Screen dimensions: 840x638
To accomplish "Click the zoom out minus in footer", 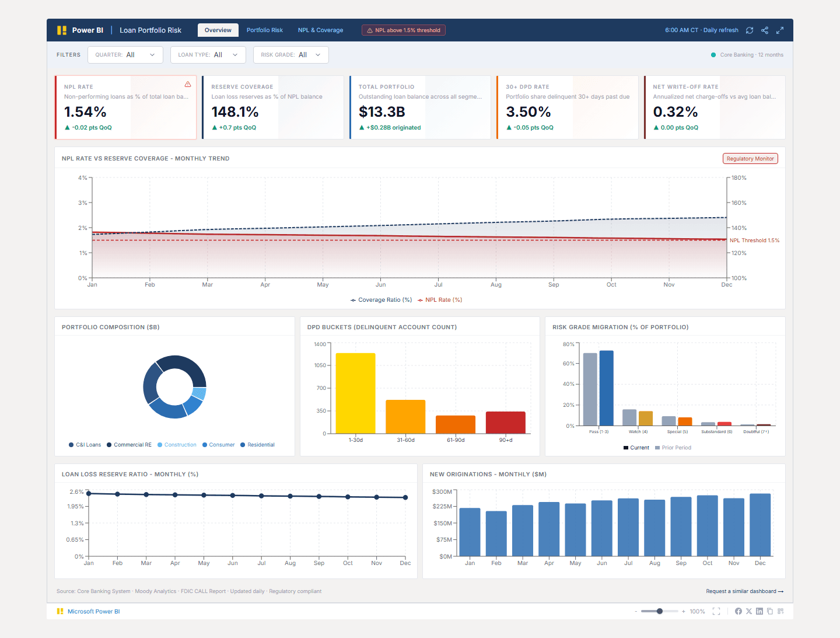I will pyautogui.click(x=636, y=611).
